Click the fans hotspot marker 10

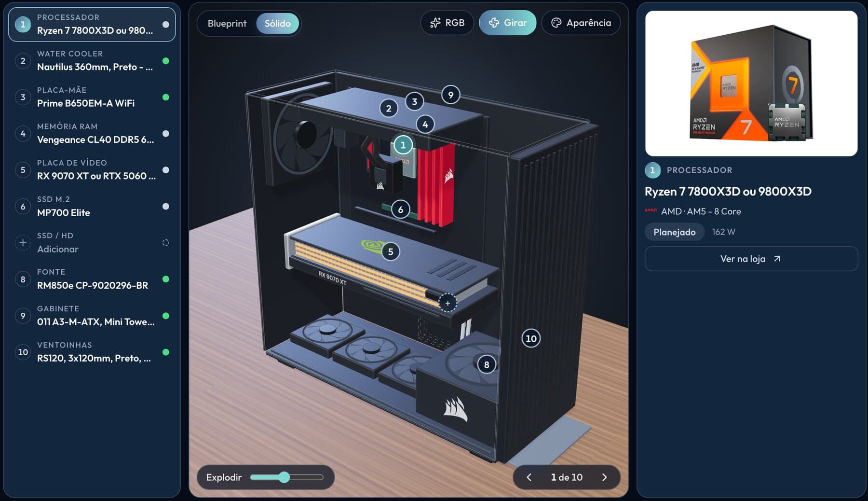tap(531, 338)
